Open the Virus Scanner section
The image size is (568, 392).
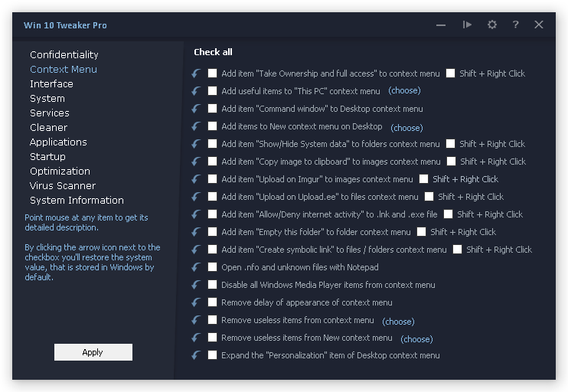coord(63,185)
